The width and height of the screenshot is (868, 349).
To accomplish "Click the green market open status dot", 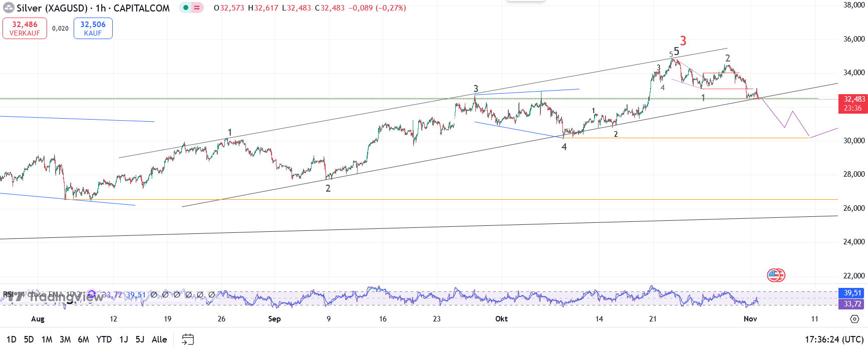I will pos(186,8).
